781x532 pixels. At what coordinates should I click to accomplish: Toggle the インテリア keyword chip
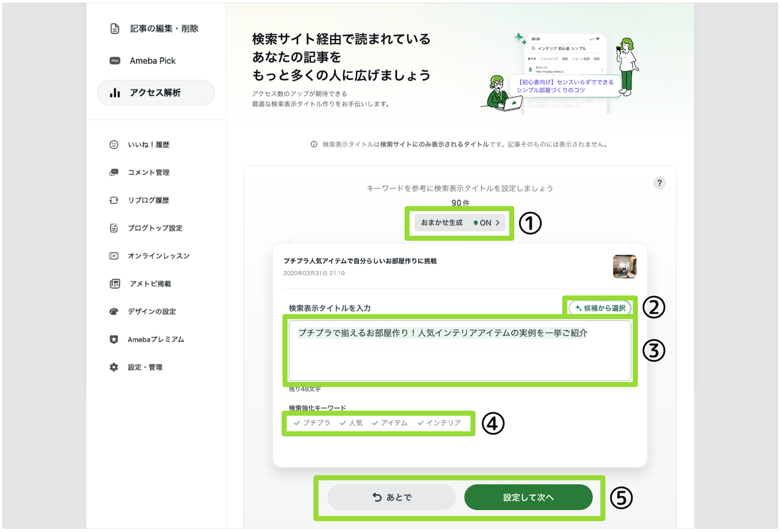[439, 423]
